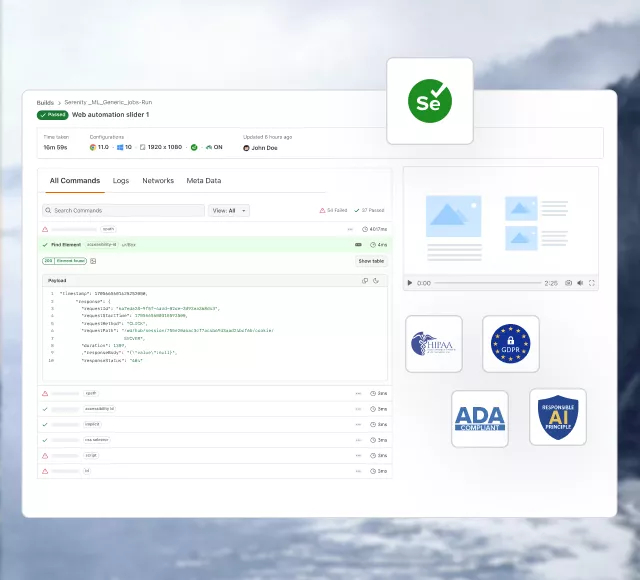Image resolution: width=640 pixels, height=580 pixels.
Task: Open the Meta Data tab
Action: coord(204,180)
